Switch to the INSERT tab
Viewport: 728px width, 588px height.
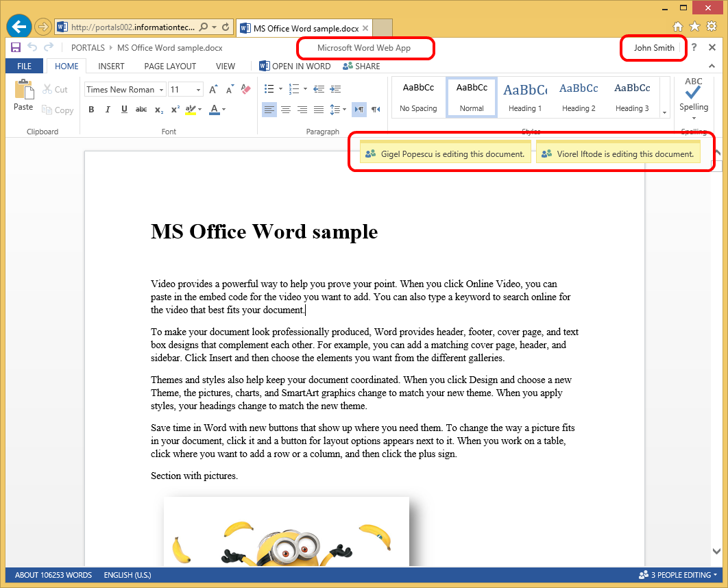click(111, 66)
